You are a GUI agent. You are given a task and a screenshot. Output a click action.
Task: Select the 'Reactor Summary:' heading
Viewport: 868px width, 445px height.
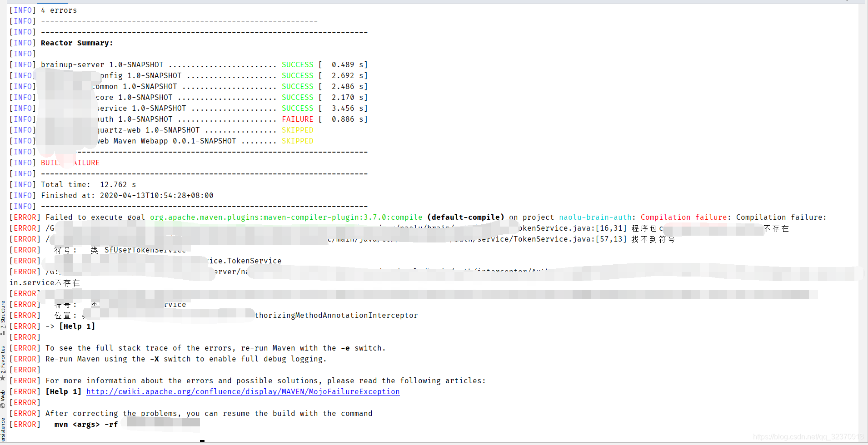77,43
